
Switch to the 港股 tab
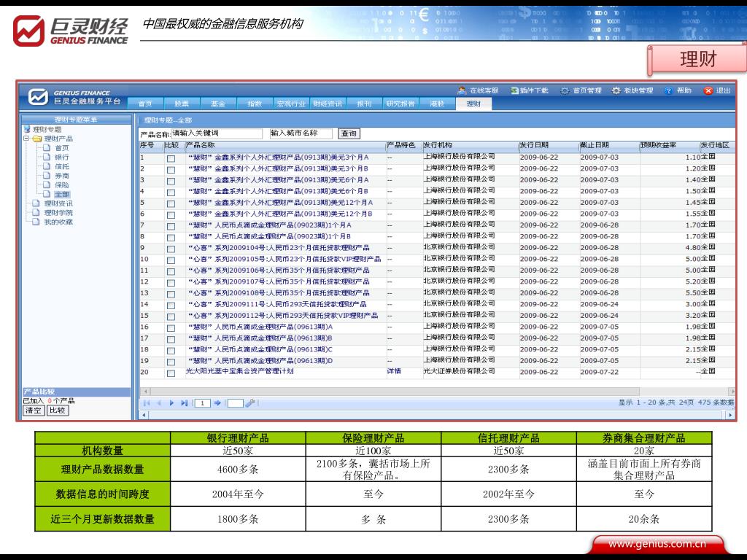437,104
